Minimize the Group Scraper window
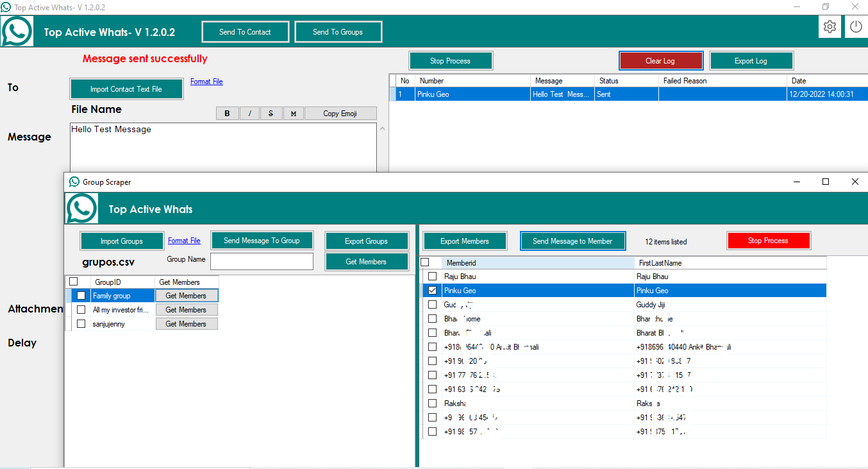This screenshot has height=469, width=868. pyautogui.click(x=797, y=182)
